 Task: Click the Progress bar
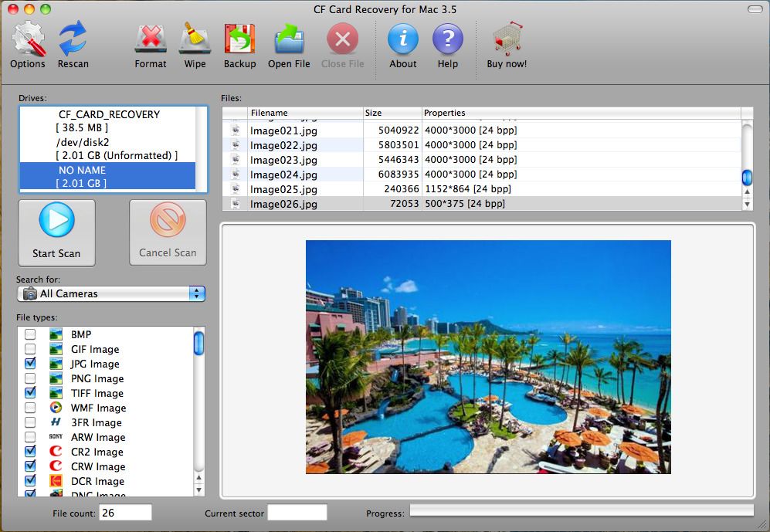pyautogui.click(x=583, y=511)
